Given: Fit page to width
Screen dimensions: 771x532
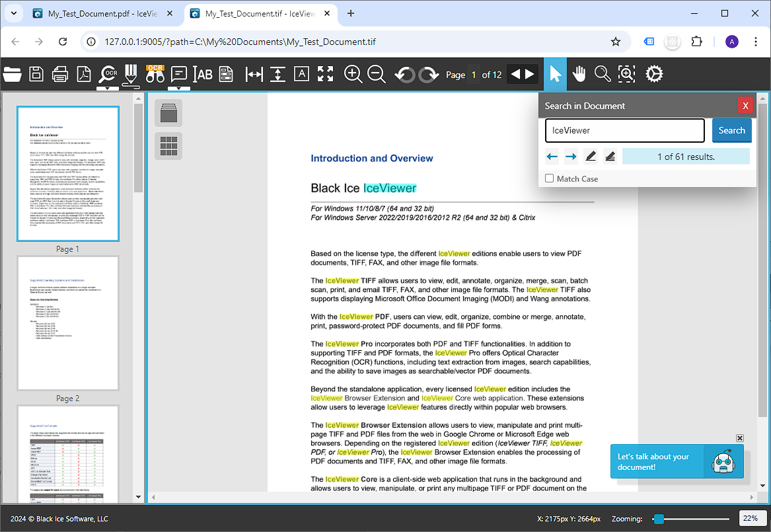Looking at the screenshot, I should click(254, 74).
